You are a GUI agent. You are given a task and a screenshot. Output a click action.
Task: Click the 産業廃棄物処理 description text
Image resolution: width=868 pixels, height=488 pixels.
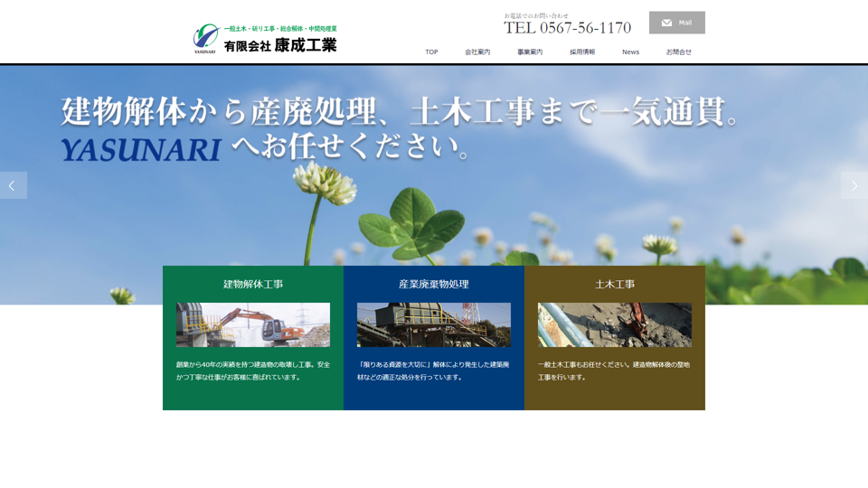click(x=434, y=371)
